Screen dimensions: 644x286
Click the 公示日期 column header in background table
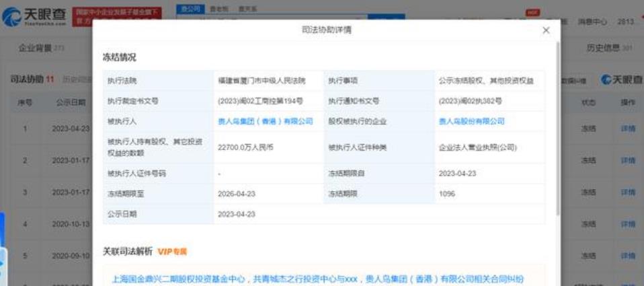(x=71, y=103)
